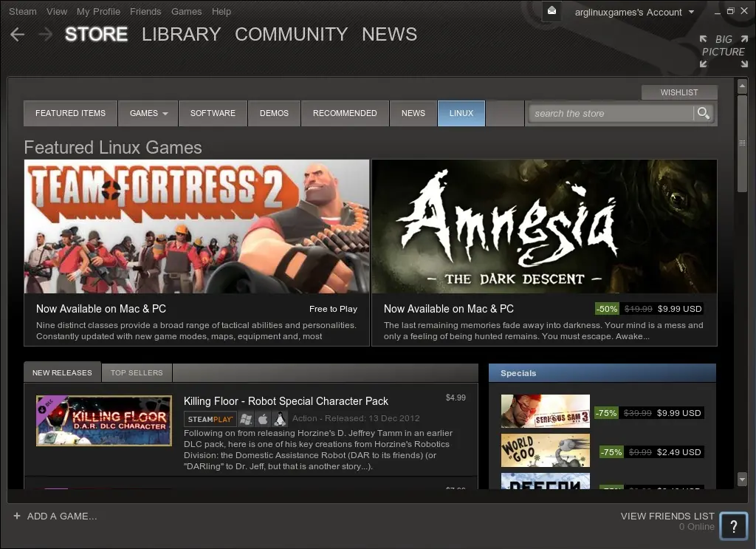Open the Team Fortress 2 featured banner

click(x=196, y=226)
